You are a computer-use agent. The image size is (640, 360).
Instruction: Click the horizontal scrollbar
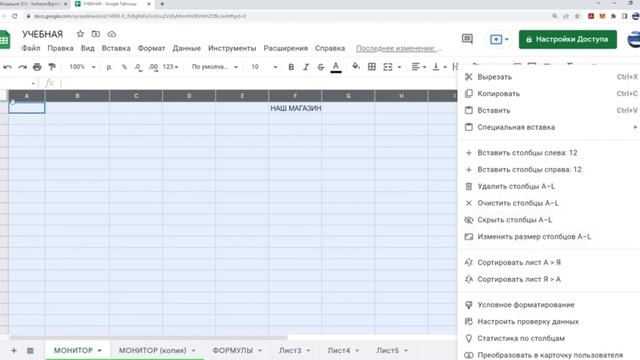click(x=148, y=338)
